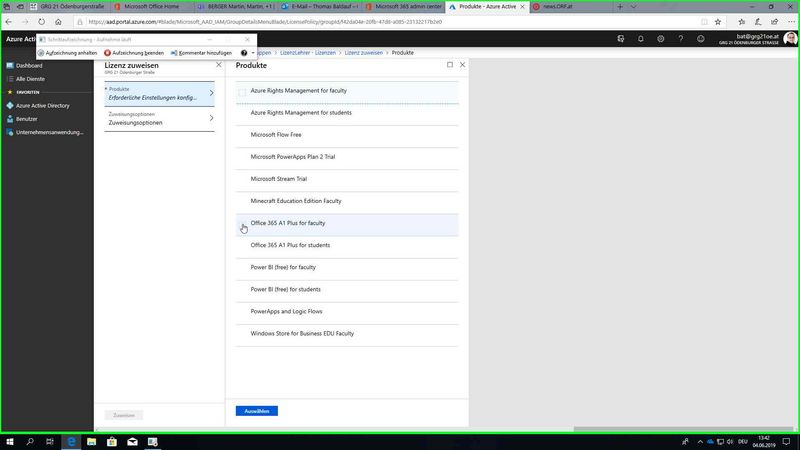Open the user account avatar menu

tap(790, 39)
